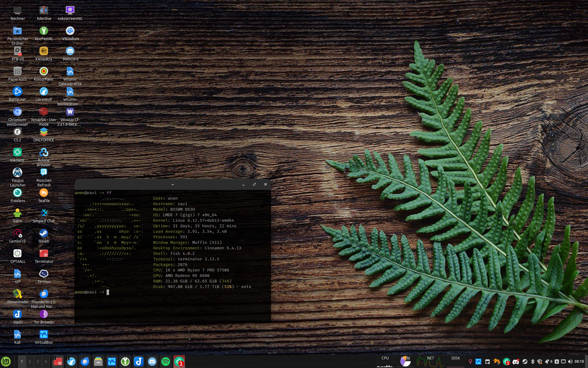This screenshot has width=588, height=368.
Task: Open the Kdenlive desktop icon
Action: [44, 10]
